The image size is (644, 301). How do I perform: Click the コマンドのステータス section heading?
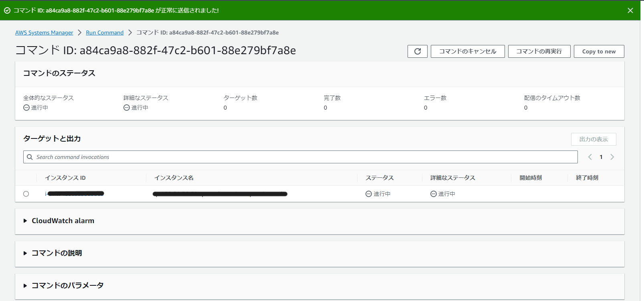coord(59,73)
